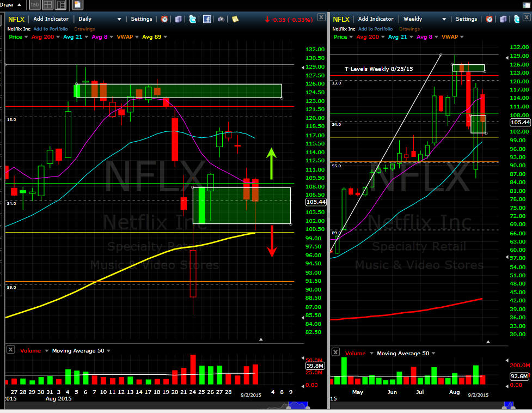Screen dimensions: 532x413
Task: Open Settings in the Daily chart
Action: coord(142,19)
